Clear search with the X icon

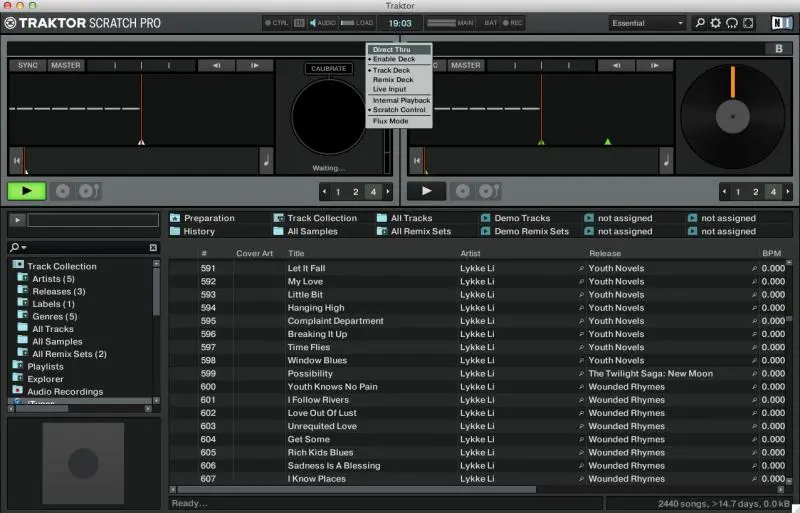(153, 247)
